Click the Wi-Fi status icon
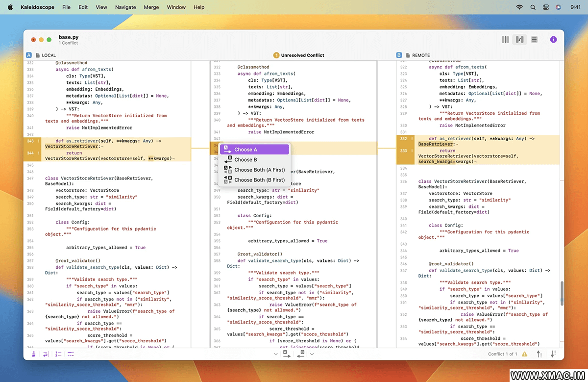 click(x=519, y=7)
